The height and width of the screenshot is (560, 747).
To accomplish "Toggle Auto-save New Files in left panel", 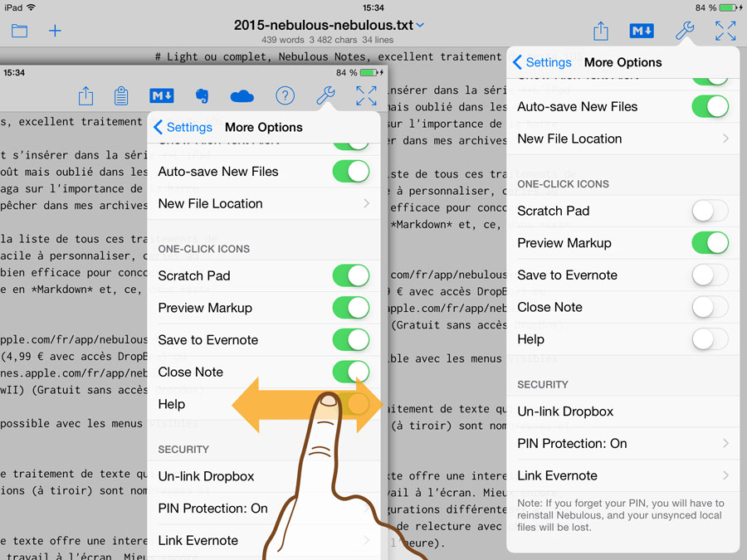I will coord(351,172).
